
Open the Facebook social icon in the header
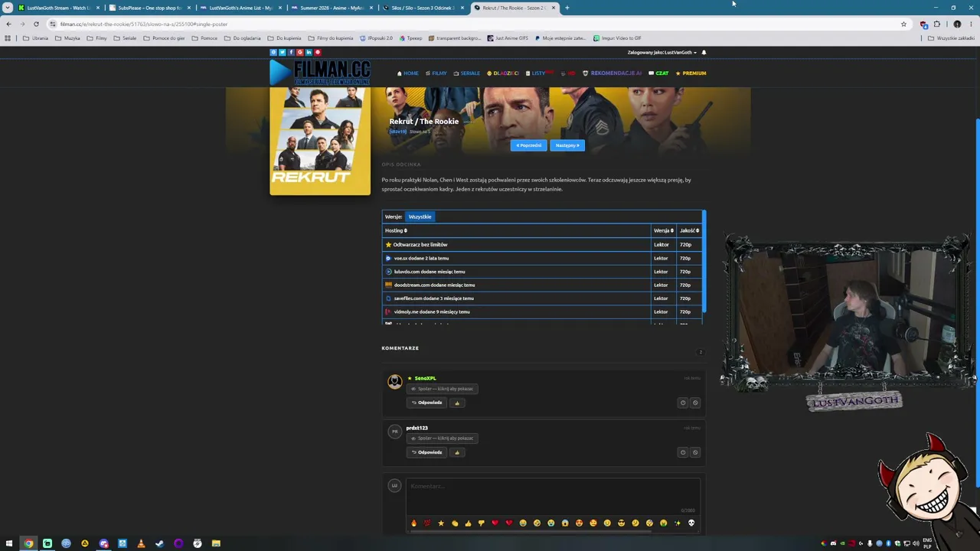click(291, 52)
